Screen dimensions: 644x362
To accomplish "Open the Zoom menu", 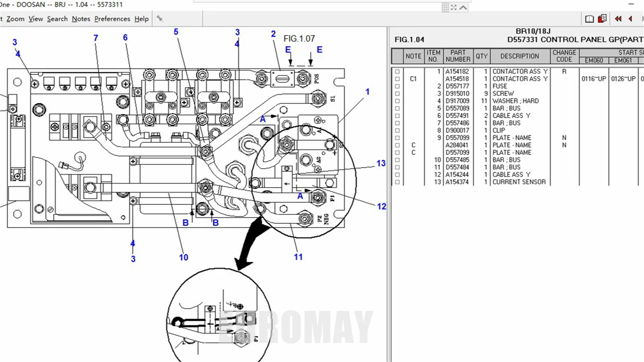I will (x=15, y=19).
